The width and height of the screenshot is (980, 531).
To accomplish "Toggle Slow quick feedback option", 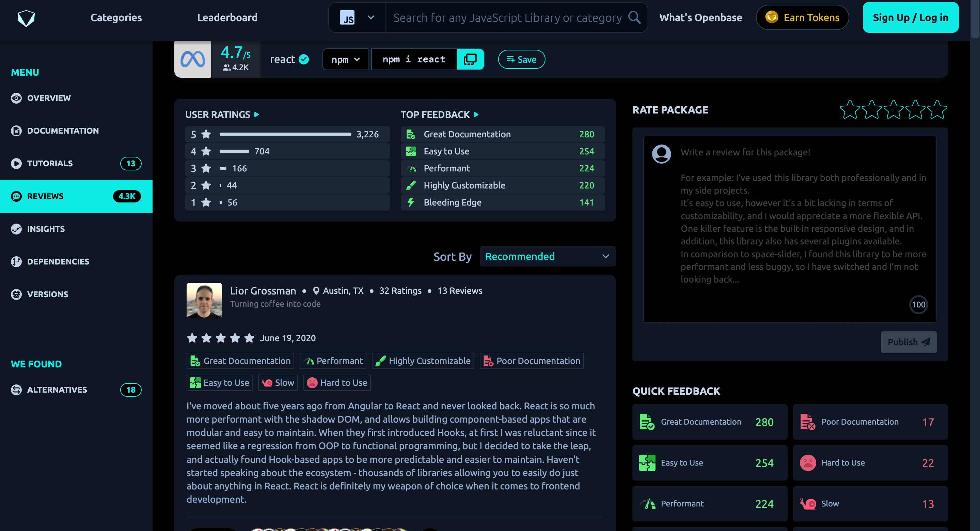I will point(870,503).
